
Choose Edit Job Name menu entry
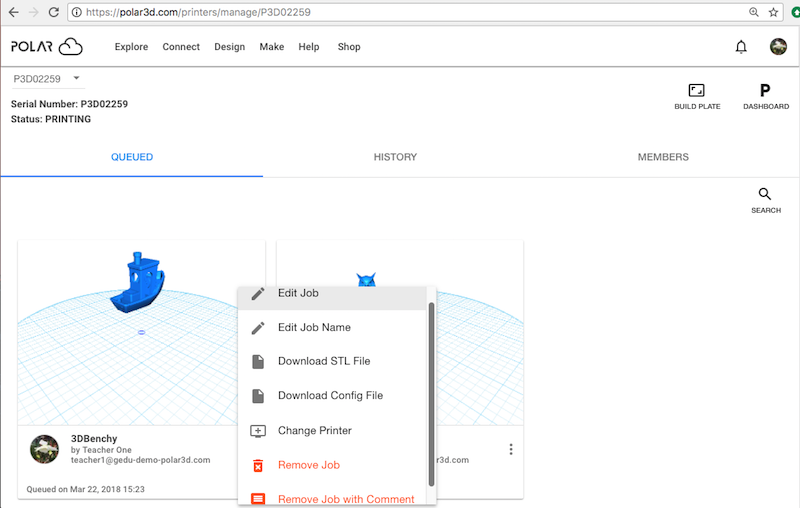coord(332,327)
